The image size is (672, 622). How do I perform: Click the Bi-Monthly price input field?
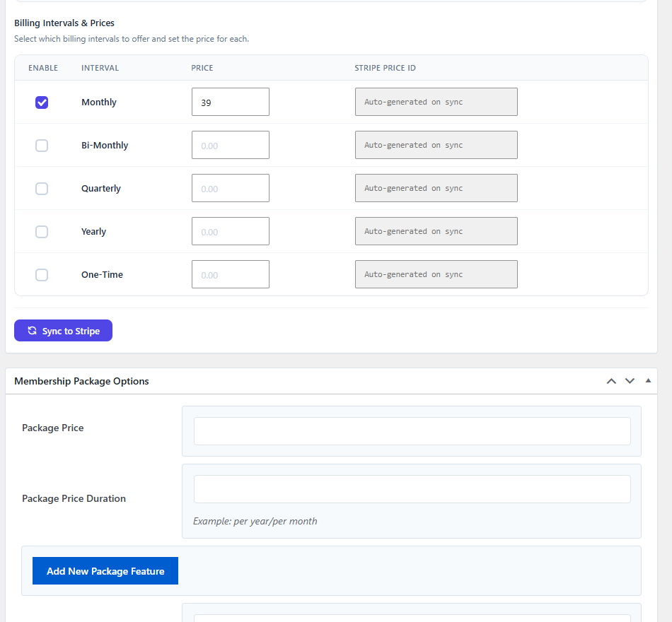point(231,145)
